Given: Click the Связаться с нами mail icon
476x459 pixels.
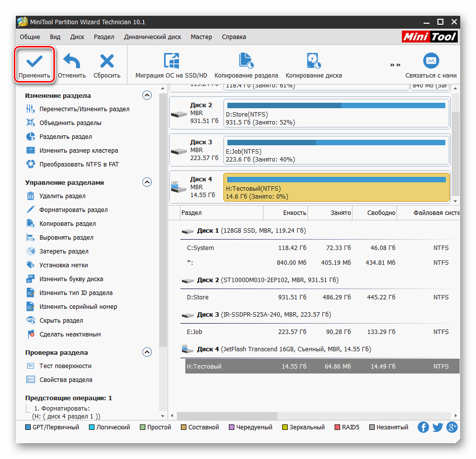Looking at the screenshot, I should tap(431, 61).
